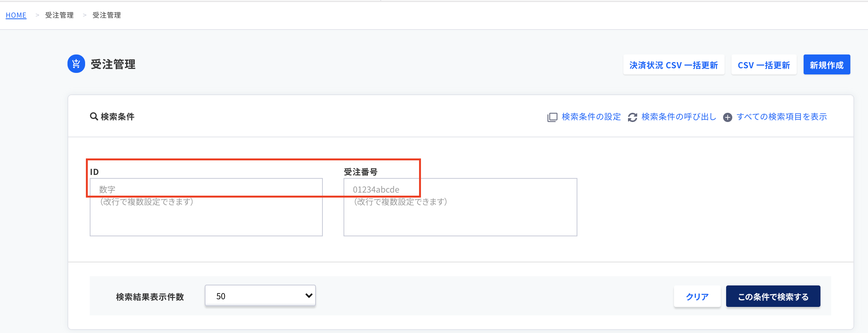
Task: Click the shopping cart icon beside 受注管理
Action: point(76,64)
